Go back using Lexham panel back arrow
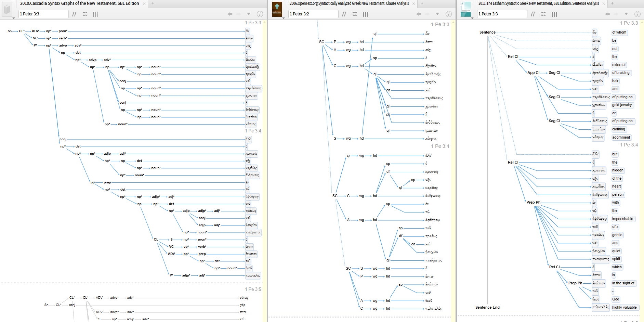Screen dimensions: 644x322 pos(607,14)
